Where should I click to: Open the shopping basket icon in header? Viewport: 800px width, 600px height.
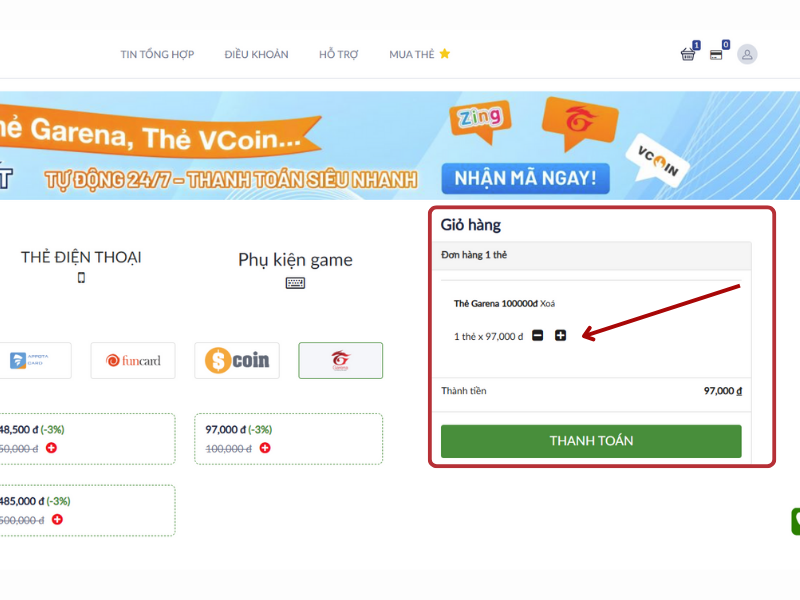(x=688, y=54)
